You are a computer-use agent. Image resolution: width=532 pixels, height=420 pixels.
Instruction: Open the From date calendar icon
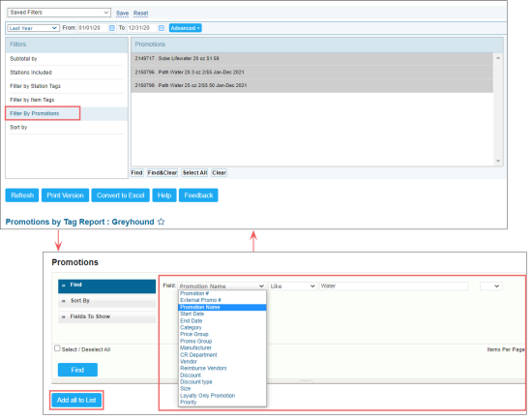112,28
